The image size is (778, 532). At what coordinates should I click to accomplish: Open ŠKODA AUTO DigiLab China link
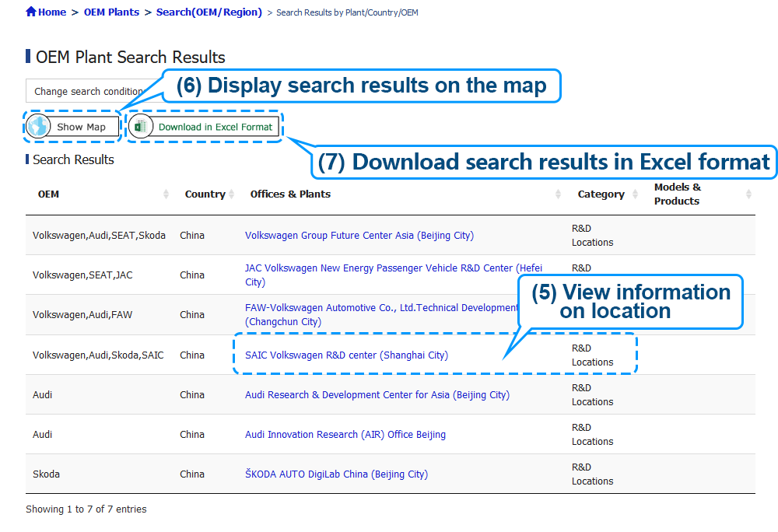pos(336,474)
